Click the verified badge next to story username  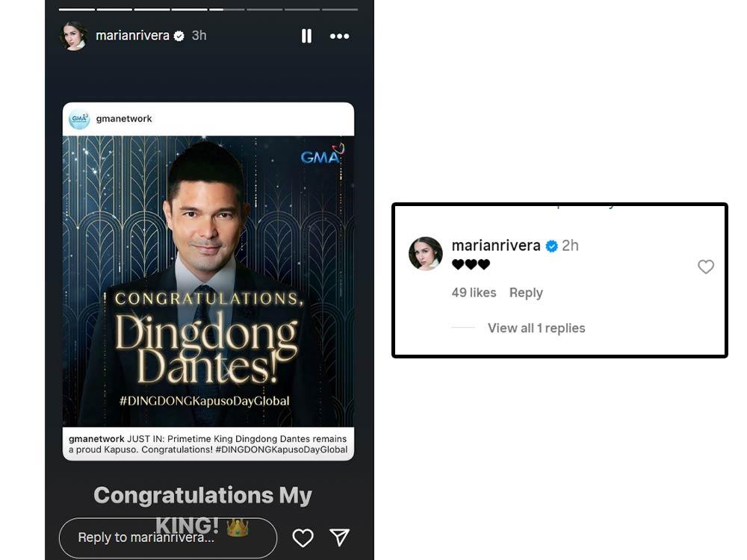[179, 36]
